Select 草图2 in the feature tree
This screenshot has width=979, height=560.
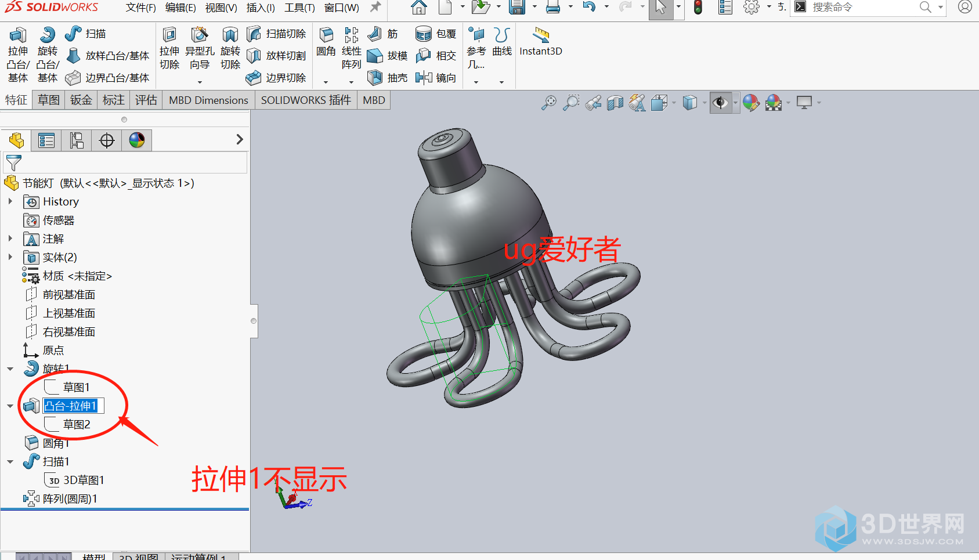(x=77, y=424)
